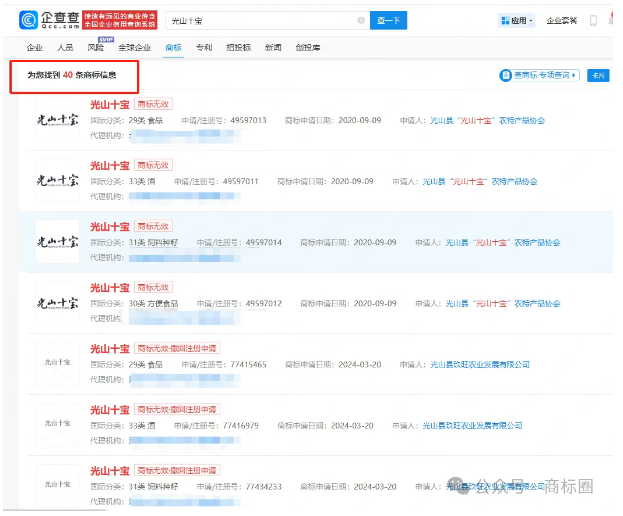Click the apps grid icon
Image resolution: width=623 pixels, height=516 pixels.
(x=504, y=20)
